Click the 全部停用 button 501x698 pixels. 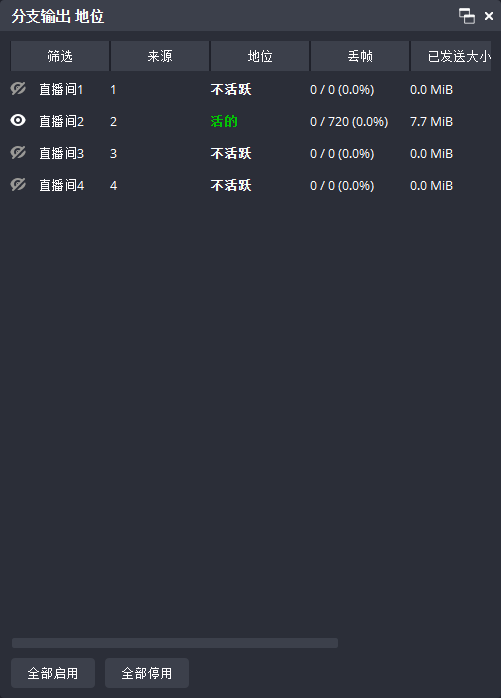(x=147, y=673)
